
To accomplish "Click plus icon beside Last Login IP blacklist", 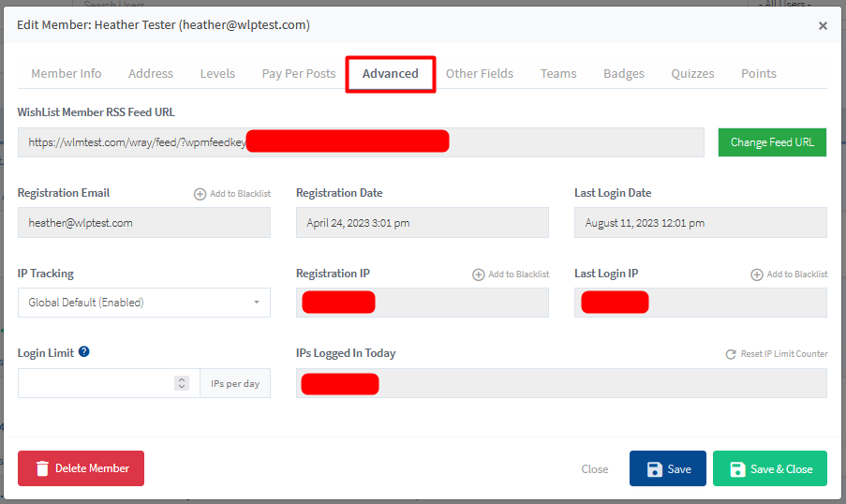I will [756, 274].
